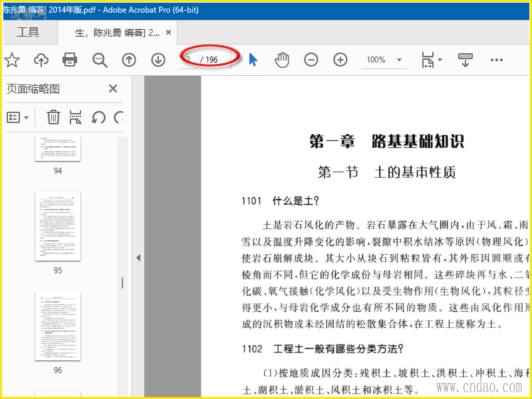
Task: Click the 页面缩略图 panel title
Action: [x=33, y=89]
